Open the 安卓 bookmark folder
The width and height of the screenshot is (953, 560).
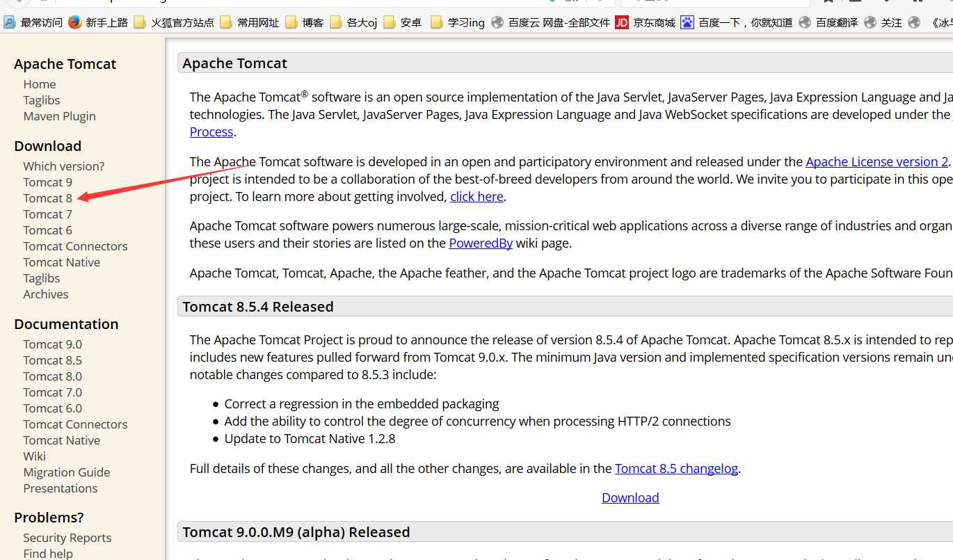403,22
